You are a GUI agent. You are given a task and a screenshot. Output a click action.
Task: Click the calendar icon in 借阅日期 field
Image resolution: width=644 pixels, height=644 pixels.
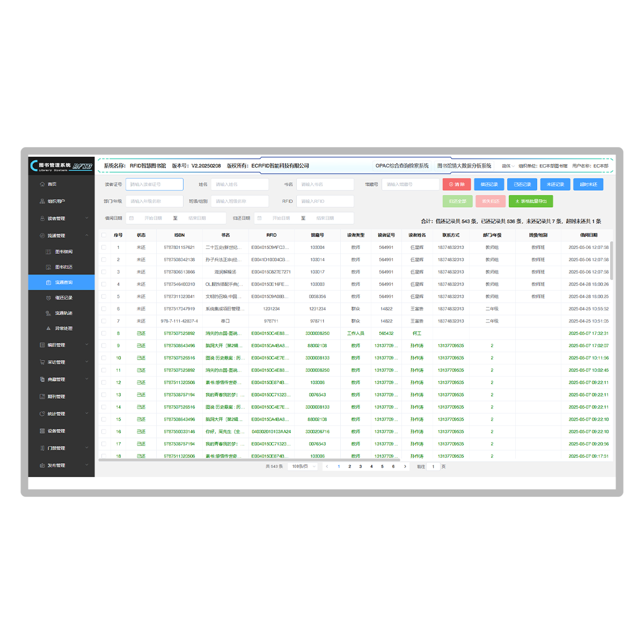pyautogui.click(x=131, y=218)
